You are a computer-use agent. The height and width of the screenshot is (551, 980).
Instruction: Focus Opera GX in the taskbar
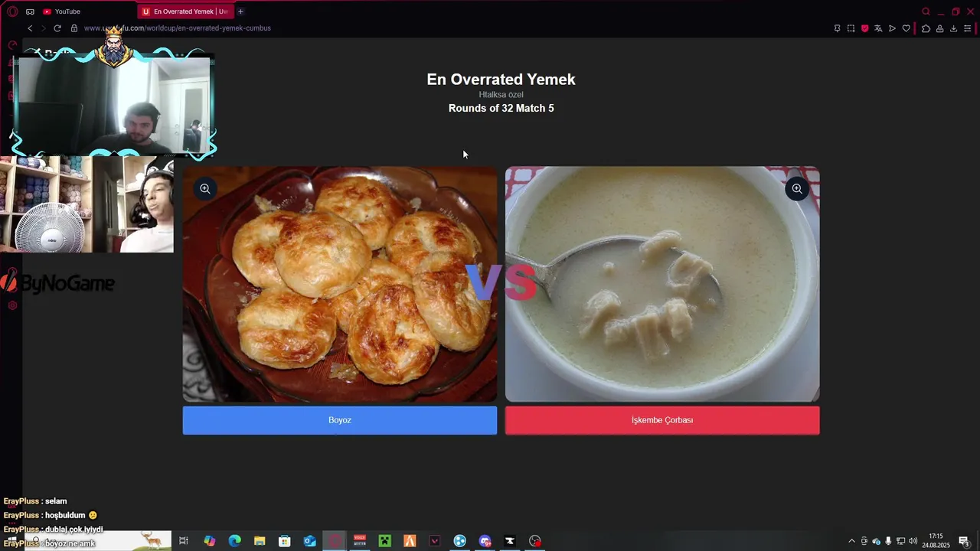click(x=335, y=541)
